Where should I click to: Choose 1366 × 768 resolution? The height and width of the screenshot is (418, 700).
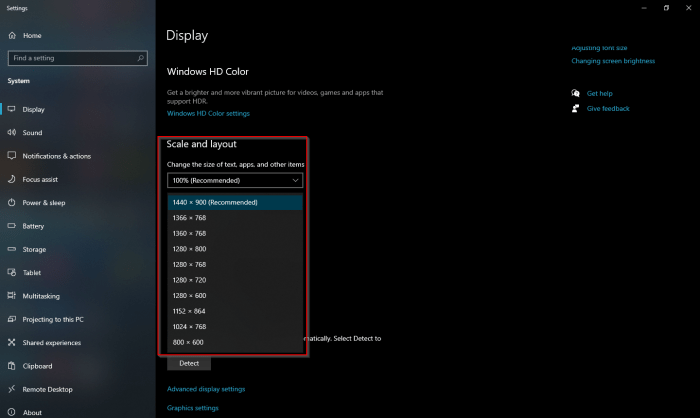tap(235, 218)
